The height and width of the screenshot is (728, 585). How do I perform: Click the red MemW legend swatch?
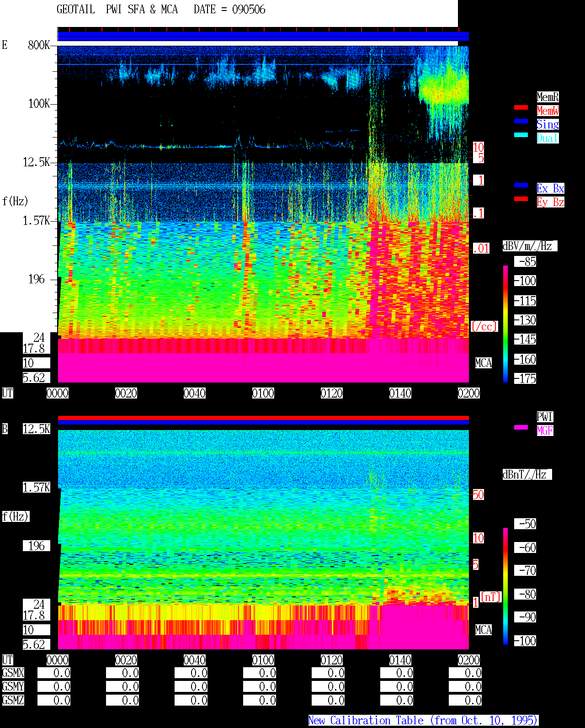pyautogui.click(x=521, y=107)
